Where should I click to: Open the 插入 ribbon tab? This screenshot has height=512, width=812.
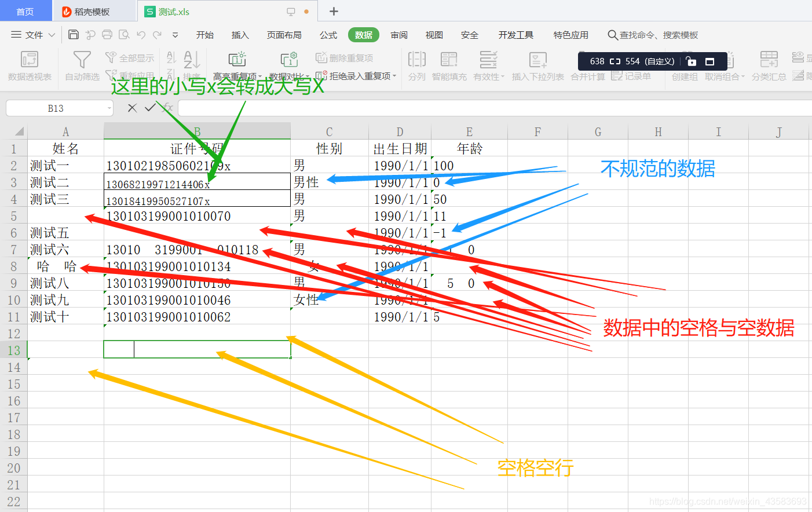click(x=240, y=35)
